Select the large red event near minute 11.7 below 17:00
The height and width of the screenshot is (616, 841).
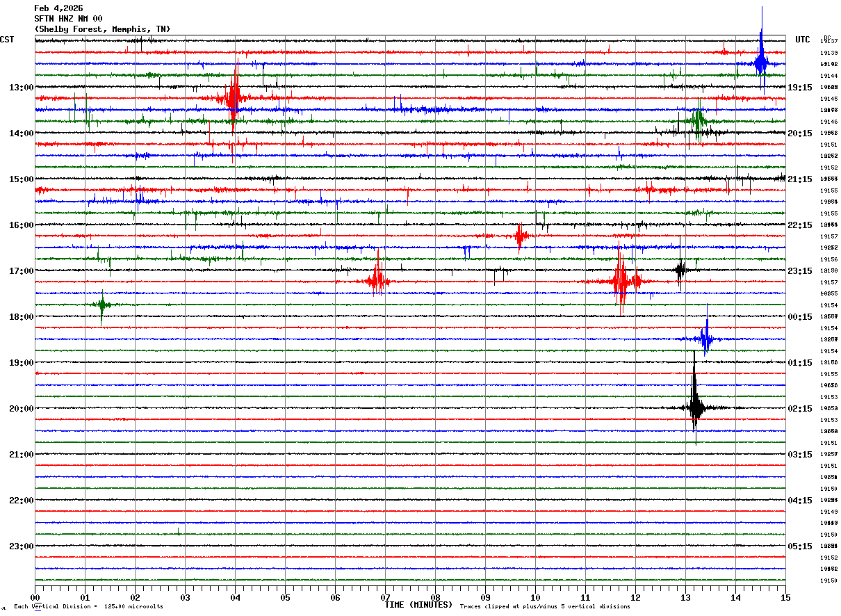click(x=620, y=282)
